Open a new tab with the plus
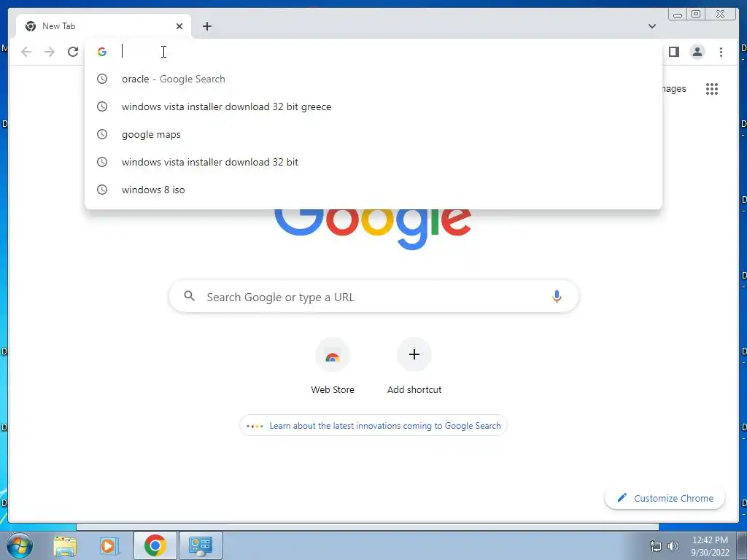Viewport: 747px width, 560px height. pyautogui.click(x=206, y=26)
